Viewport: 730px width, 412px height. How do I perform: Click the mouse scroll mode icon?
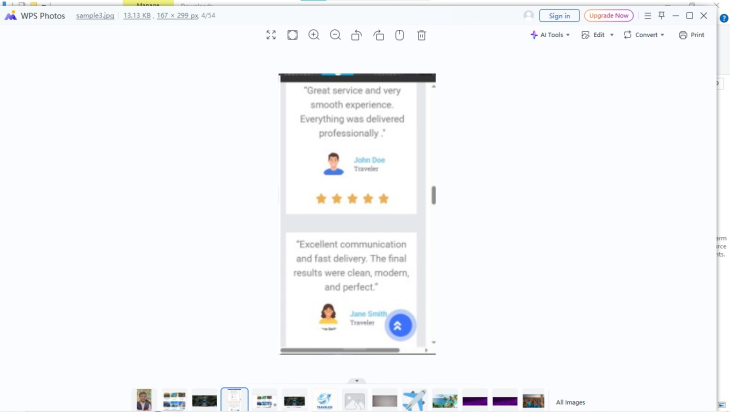click(x=399, y=35)
